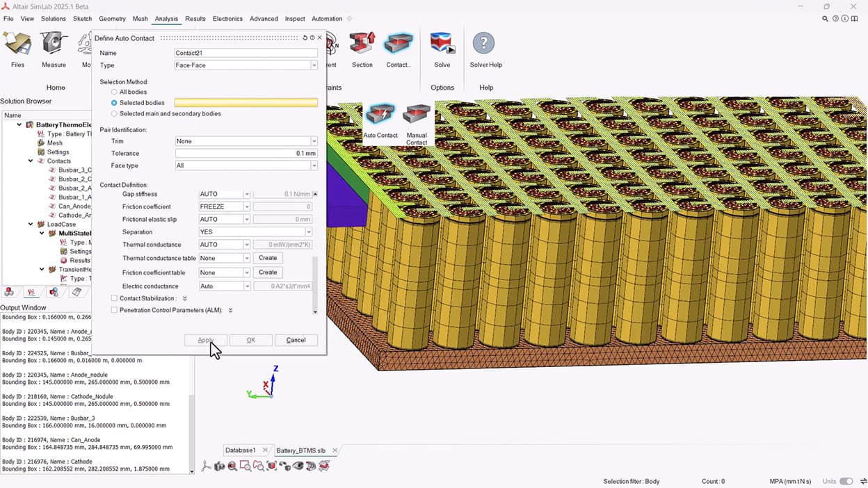The height and width of the screenshot is (488, 868).
Task: Click the Solve icon
Action: pos(442,45)
